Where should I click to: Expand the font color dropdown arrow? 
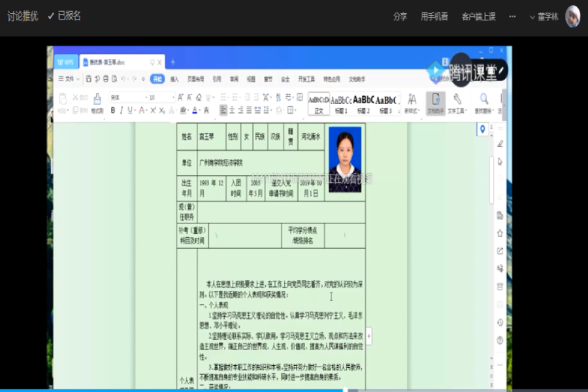[x=201, y=109]
